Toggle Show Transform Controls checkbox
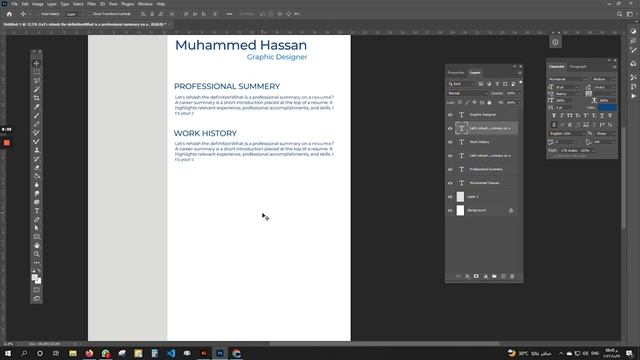 90,14
